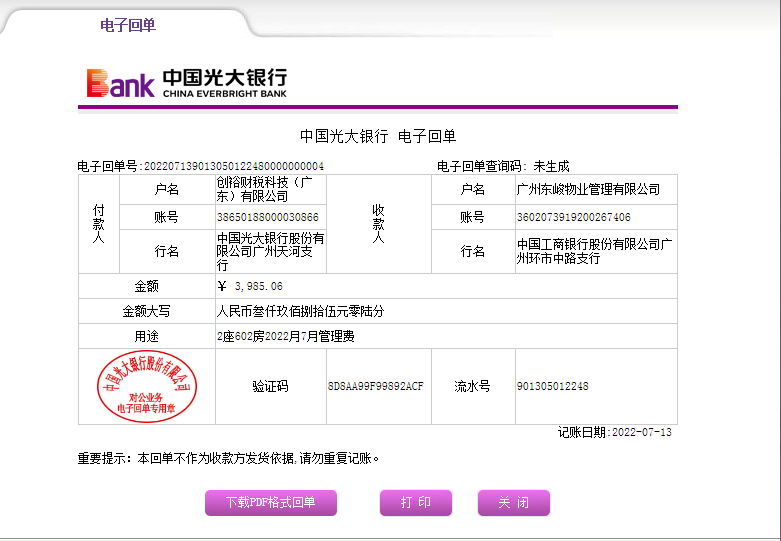Click the 电子回单号 receipt number line

tap(200, 166)
